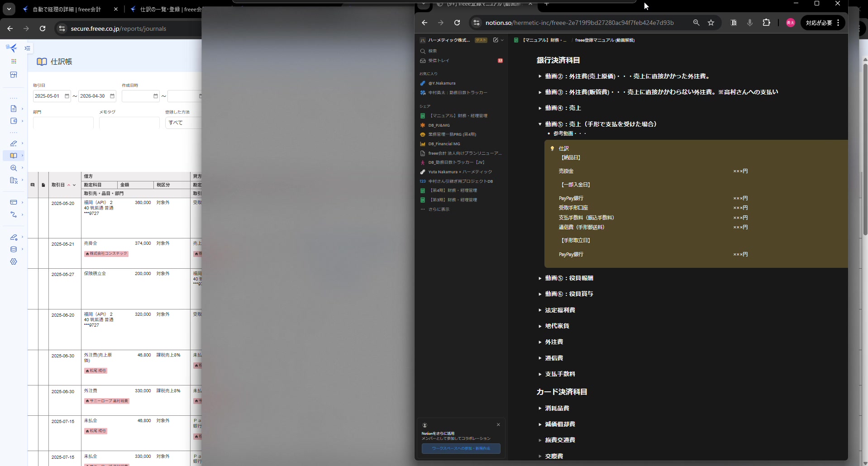Click the journal book icon in freee sidebar

pyautogui.click(x=14, y=156)
